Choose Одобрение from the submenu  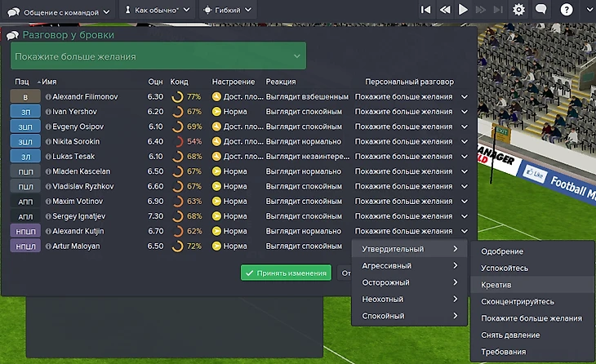pyautogui.click(x=532, y=251)
